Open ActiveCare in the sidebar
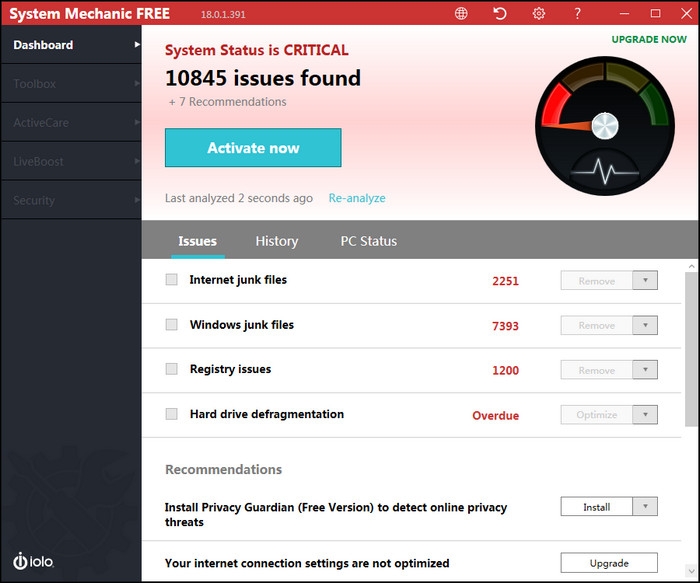700x583 pixels. point(71,122)
